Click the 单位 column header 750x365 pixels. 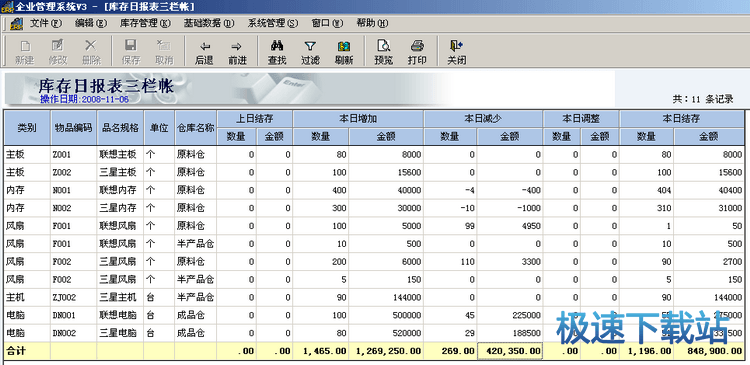(159, 128)
